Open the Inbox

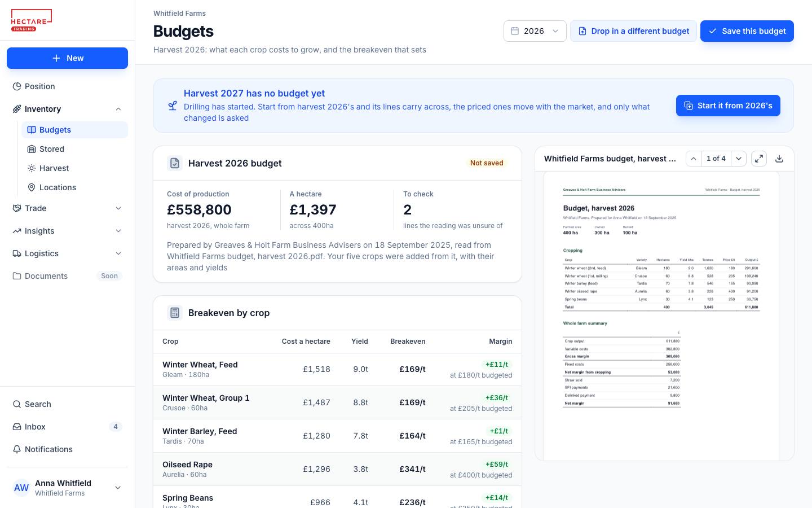[67, 427]
